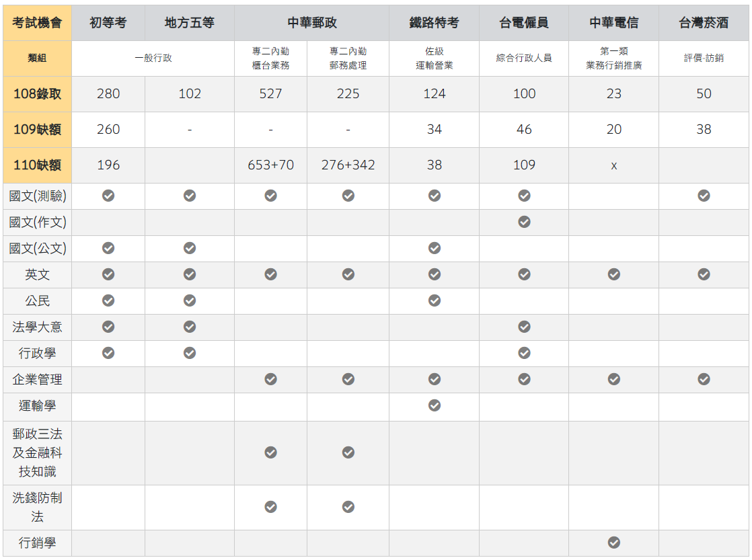
Task: Click the value 276+342 cell
Action: pyautogui.click(x=348, y=165)
